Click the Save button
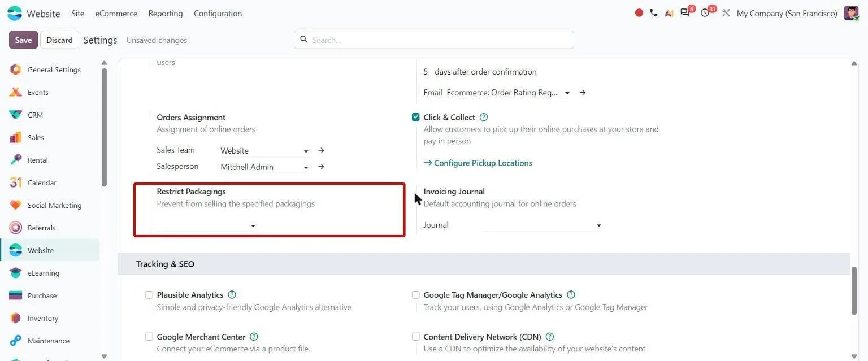868x361 pixels. click(x=23, y=40)
